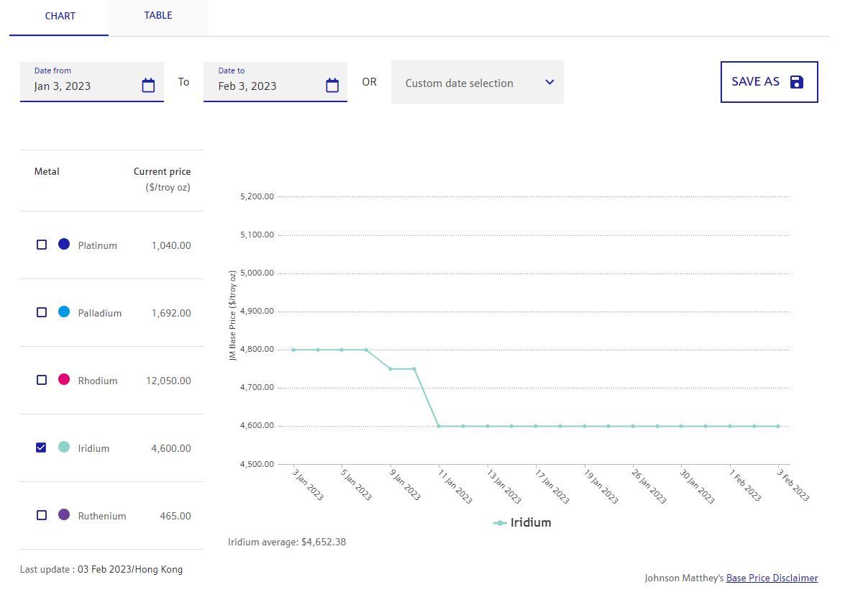
Task: Click the floppy disk save icon
Action: click(x=797, y=82)
